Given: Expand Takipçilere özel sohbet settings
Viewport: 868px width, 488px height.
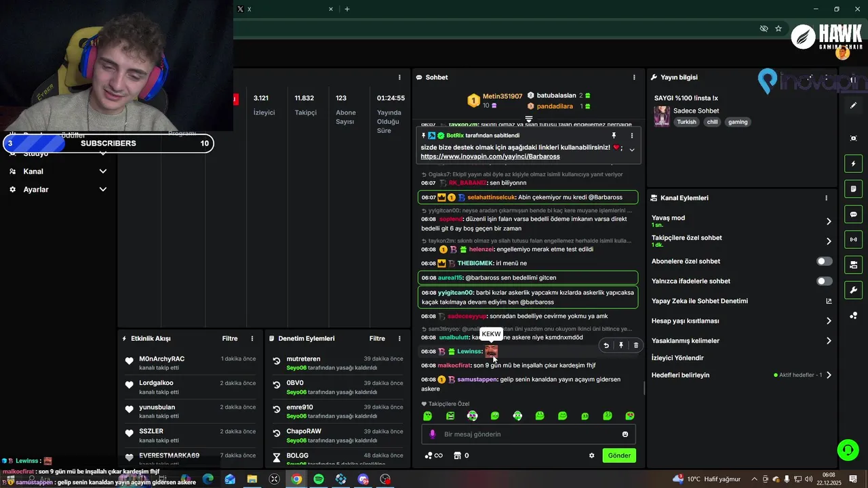Looking at the screenshot, I should [829, 241].
